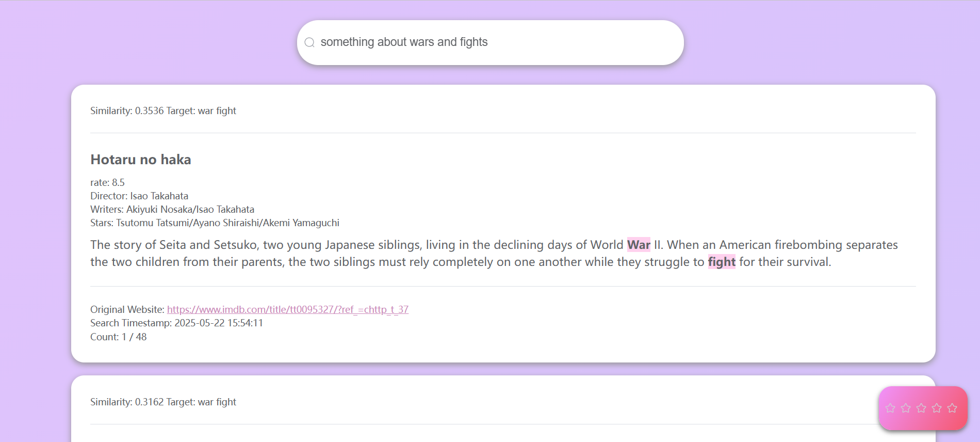Click the Count 1 / 48 text
980x442 pixels.
tap(118, 337)
